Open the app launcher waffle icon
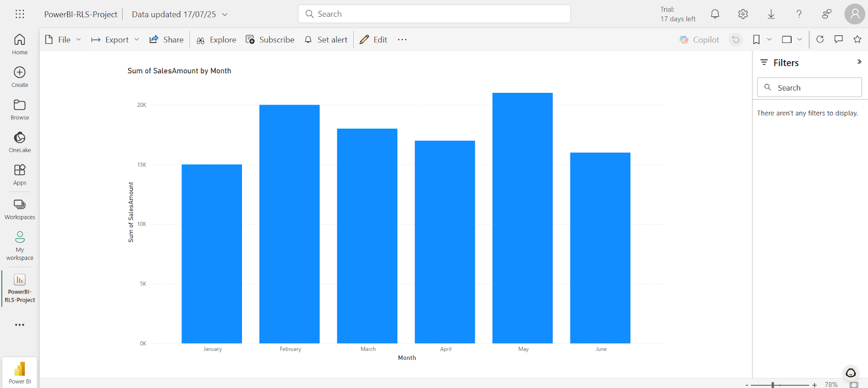This screenshot has width=868, height=388. coord(20,14)
